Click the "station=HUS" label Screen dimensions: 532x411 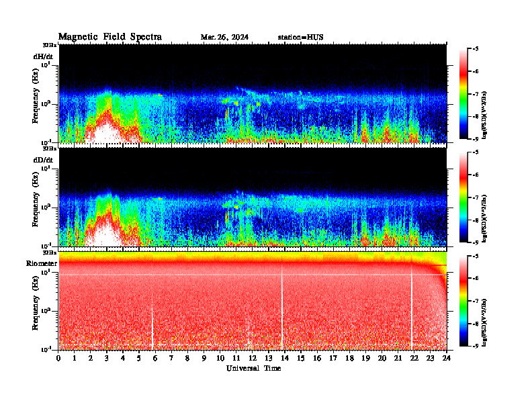[x=301, y=38]
